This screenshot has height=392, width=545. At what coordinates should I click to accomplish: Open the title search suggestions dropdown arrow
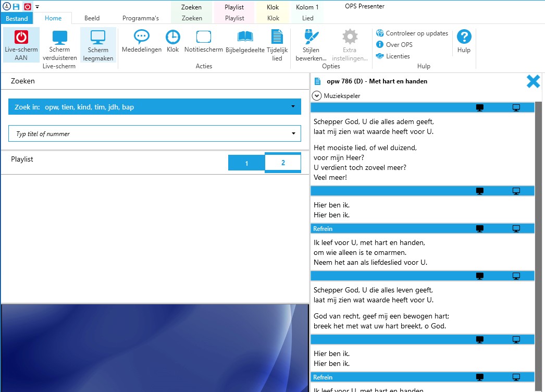pyautogui.click(x=294, y=133)
